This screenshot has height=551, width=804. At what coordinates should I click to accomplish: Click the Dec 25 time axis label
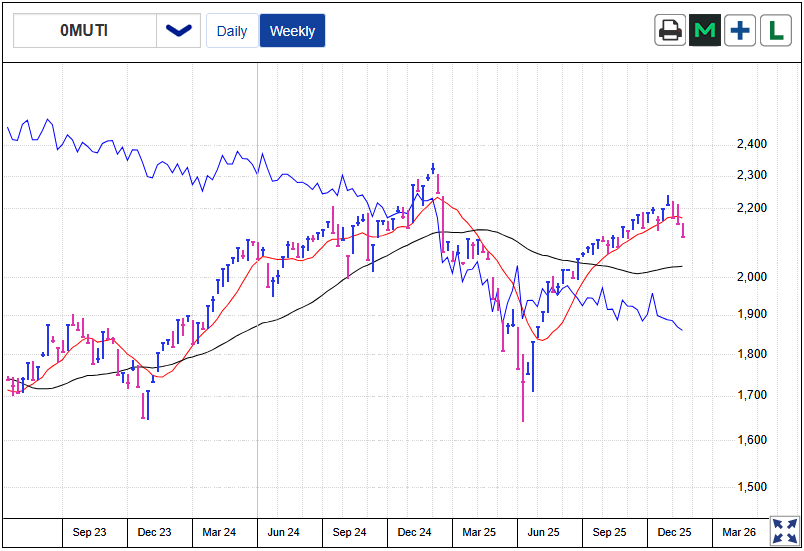[674, 532]
